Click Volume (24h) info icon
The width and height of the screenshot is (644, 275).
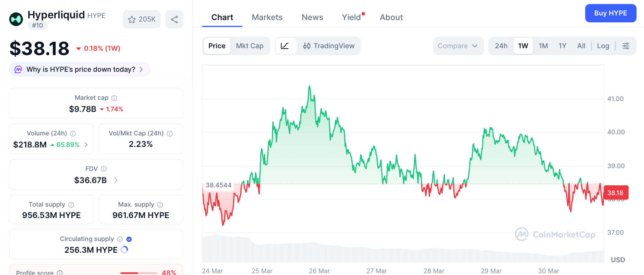73,134
